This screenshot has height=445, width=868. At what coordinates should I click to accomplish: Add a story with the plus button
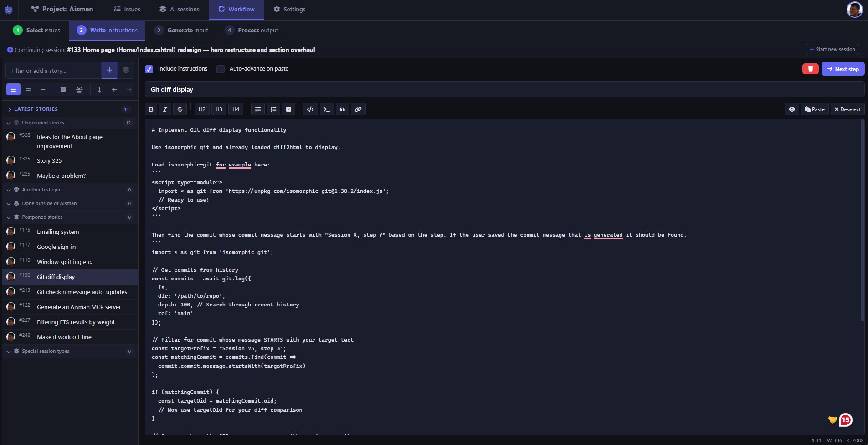pyautogui.click(x=109, y=71)
